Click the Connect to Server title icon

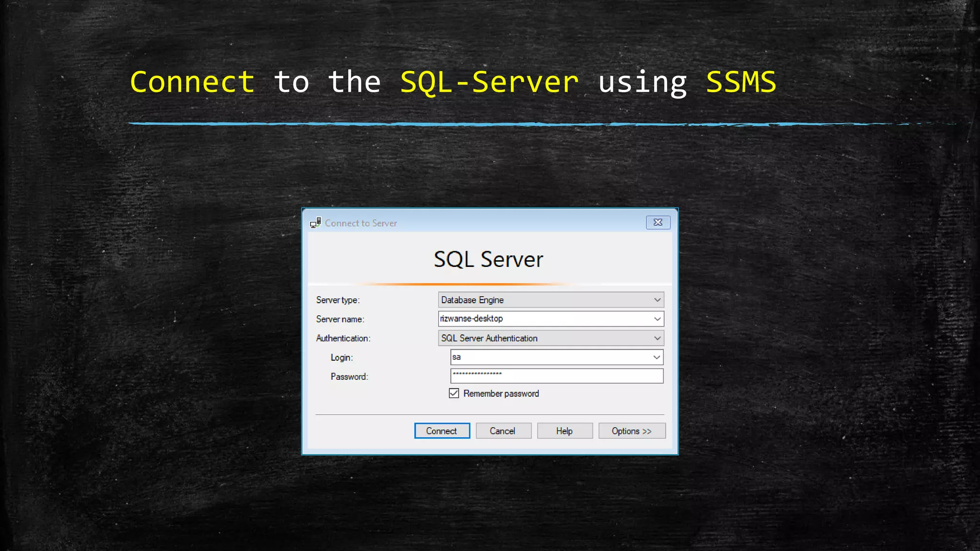click(x=315, y=223)
